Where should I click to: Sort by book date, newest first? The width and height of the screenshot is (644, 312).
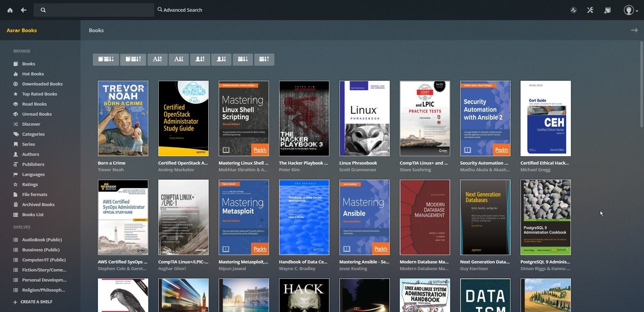(x=106, y=59)
